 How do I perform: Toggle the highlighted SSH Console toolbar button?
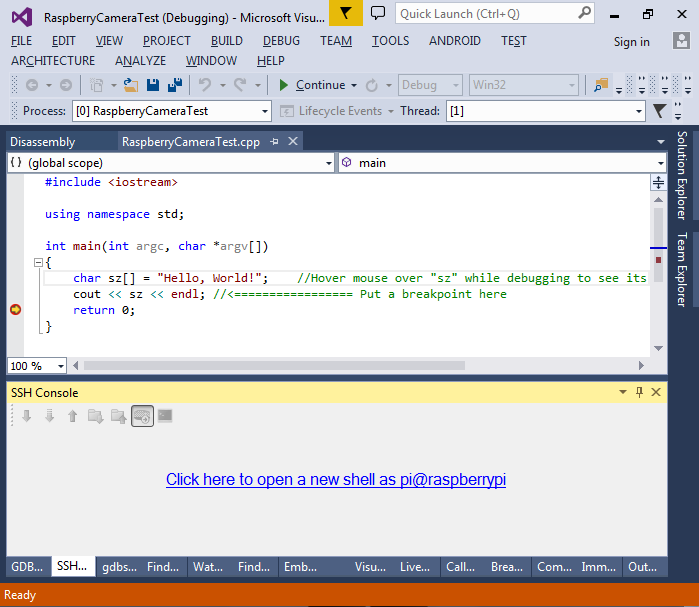coord(142,416)
